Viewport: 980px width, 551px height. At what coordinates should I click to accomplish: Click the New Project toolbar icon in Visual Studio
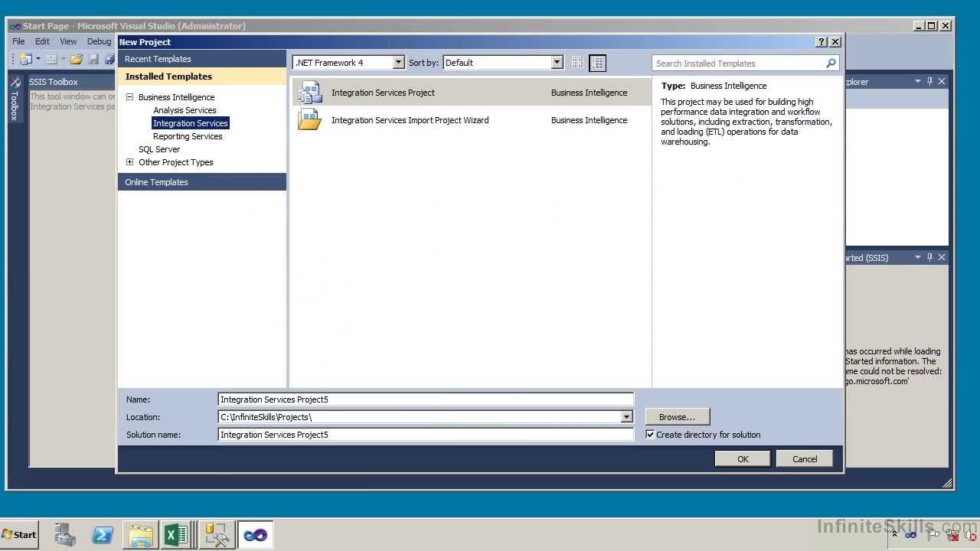pos(25,59)
